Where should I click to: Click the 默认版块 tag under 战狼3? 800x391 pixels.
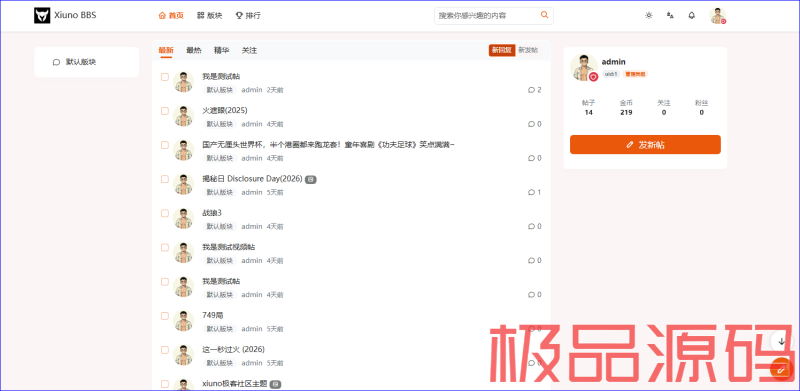(220, 226)
